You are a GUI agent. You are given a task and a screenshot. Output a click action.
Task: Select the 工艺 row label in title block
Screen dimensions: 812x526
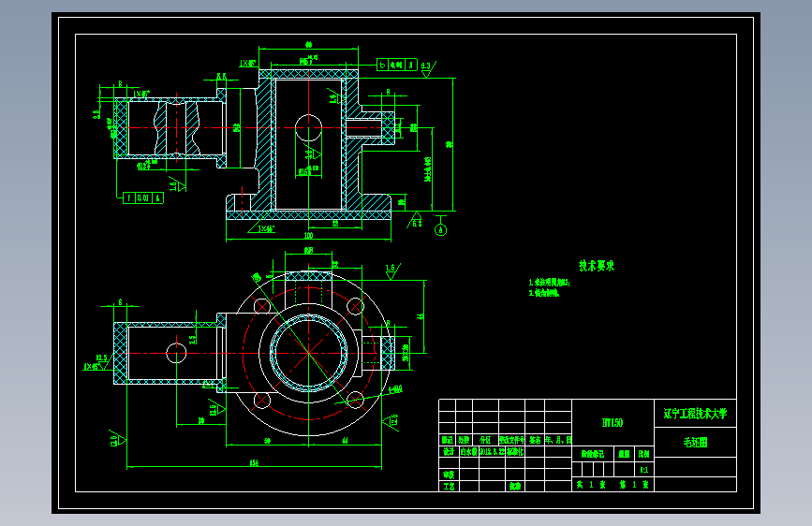pos(449,486)
